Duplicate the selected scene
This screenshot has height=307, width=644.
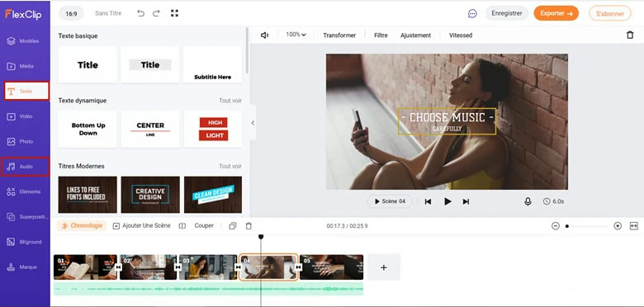click(233, 226)
